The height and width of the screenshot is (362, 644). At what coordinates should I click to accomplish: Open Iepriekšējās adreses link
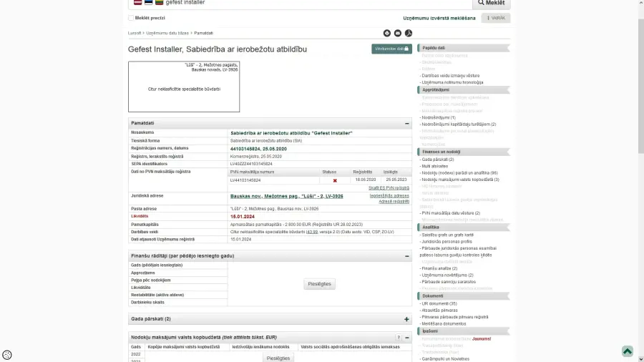389,196
